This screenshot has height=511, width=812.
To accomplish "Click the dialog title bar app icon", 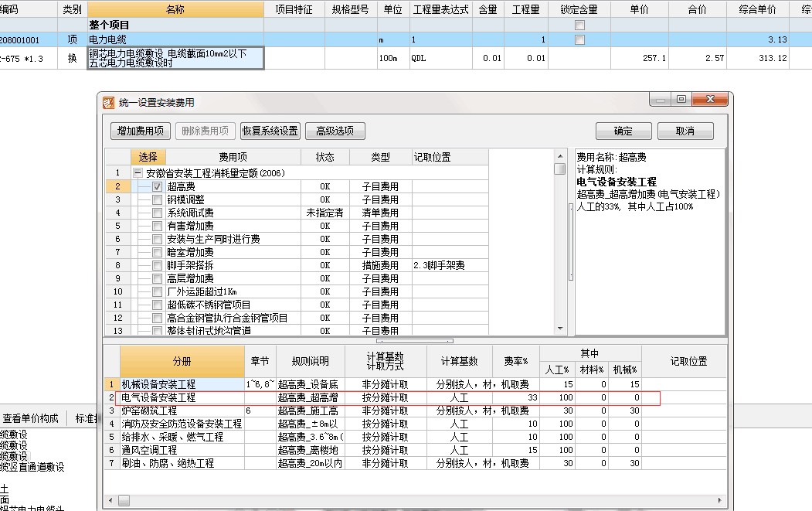I will (x=108, y=103).
